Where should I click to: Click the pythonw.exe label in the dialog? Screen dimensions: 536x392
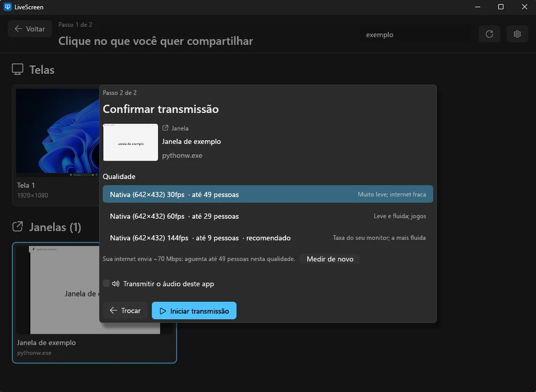(182, 155)
